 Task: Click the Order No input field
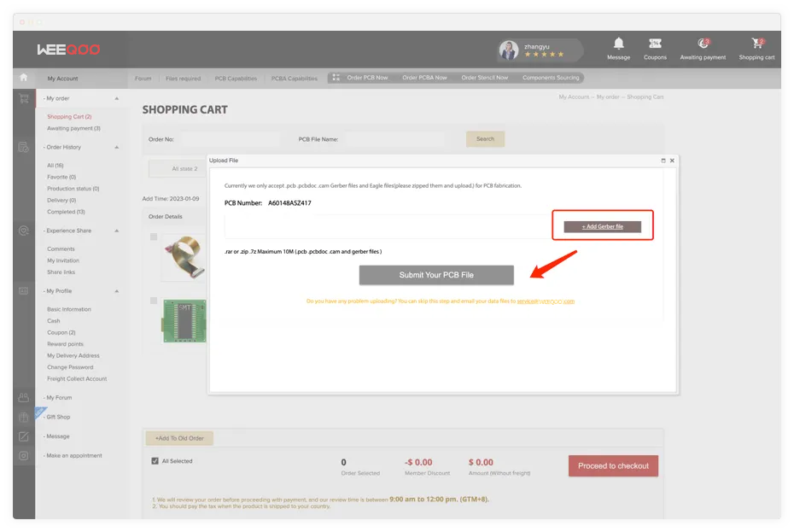coord(229,139)
